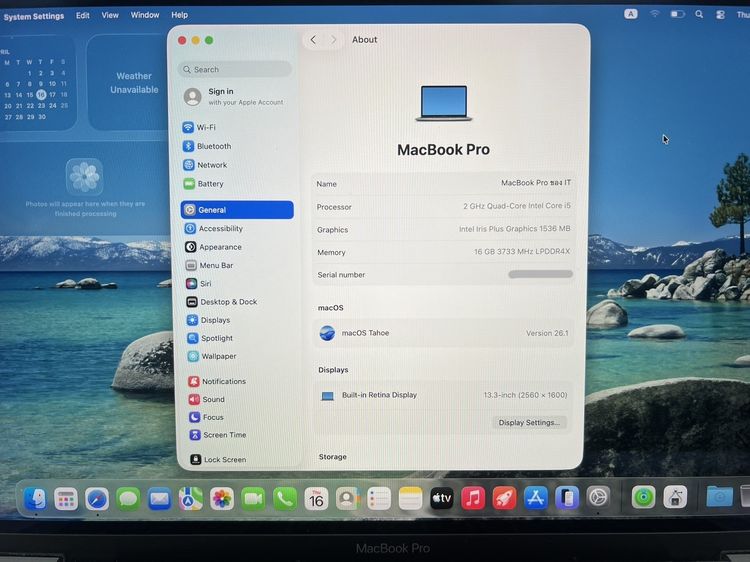Click the MacBook Pro laptop image
750x562 pixels.
pyautogui.click(x=443, y=103)
